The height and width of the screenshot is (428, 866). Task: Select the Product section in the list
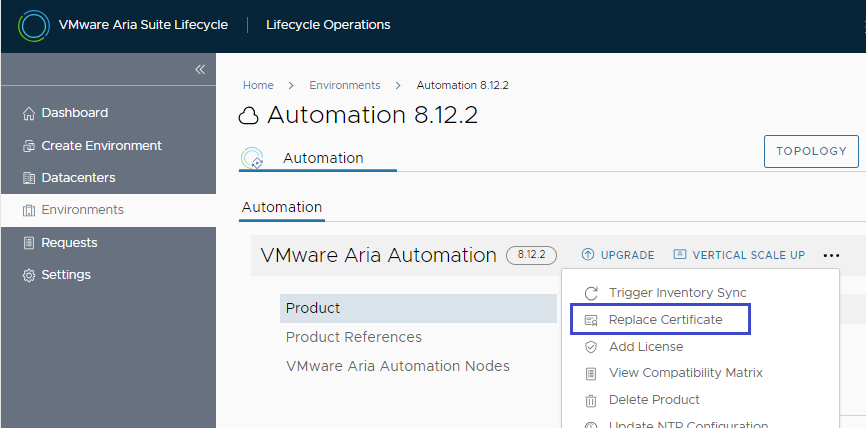(418, 308)
